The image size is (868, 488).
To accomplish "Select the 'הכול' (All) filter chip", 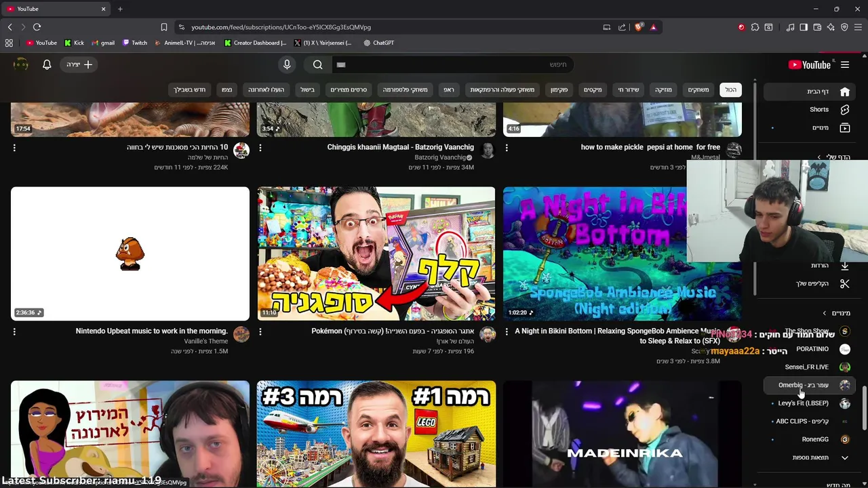I will click(730, 89).
